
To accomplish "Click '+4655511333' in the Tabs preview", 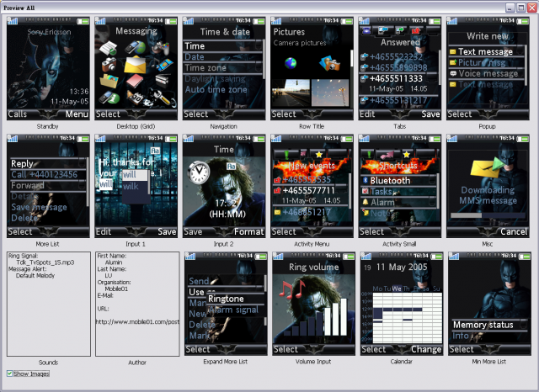I will point(398,78).
